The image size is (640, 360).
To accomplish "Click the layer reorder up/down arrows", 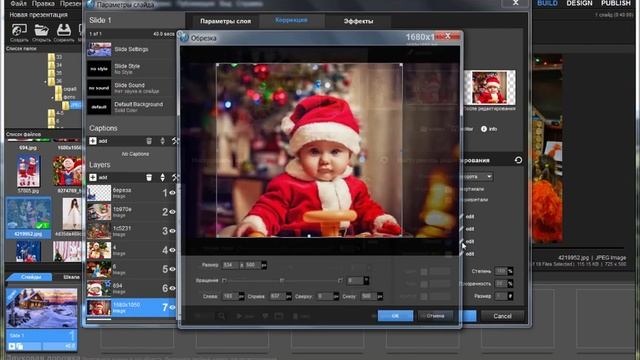I will pyautogui.click(x=162, y=178).
